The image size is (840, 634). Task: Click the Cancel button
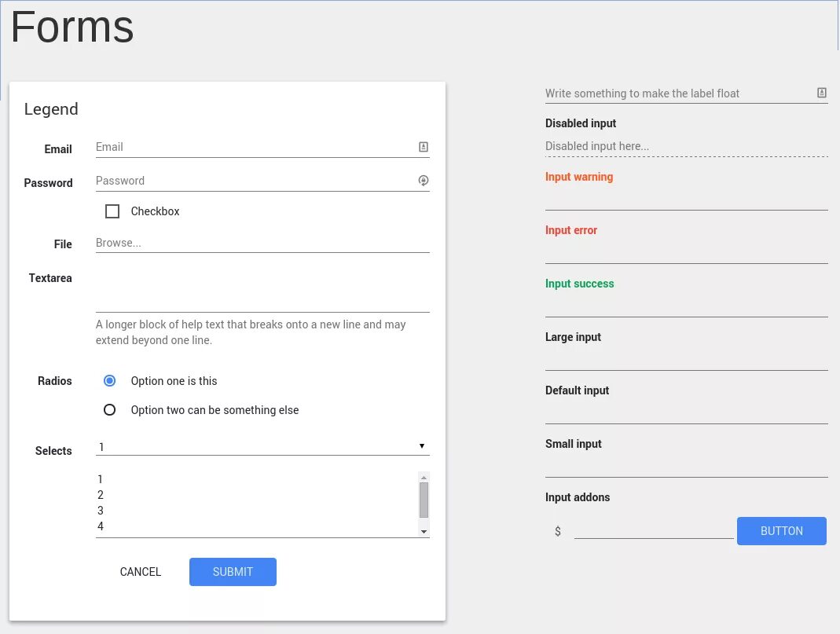click(141, 572)
